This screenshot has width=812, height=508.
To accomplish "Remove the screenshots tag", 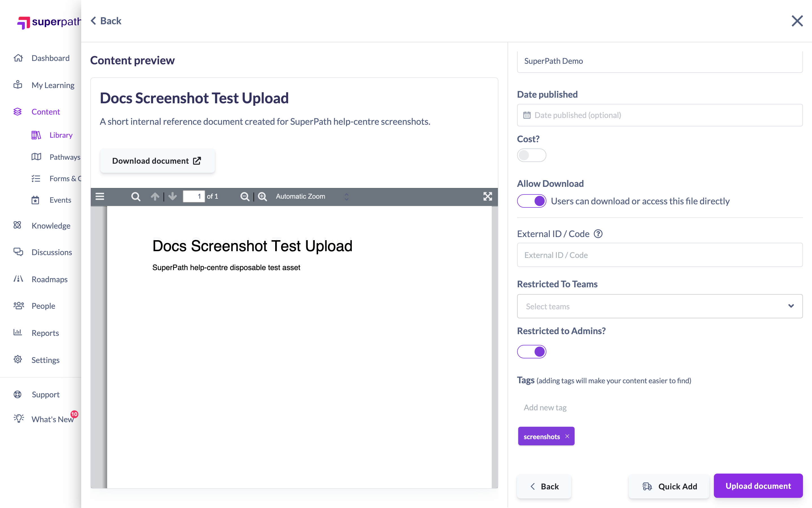I will pyautogui.click(x=567, y=436).
